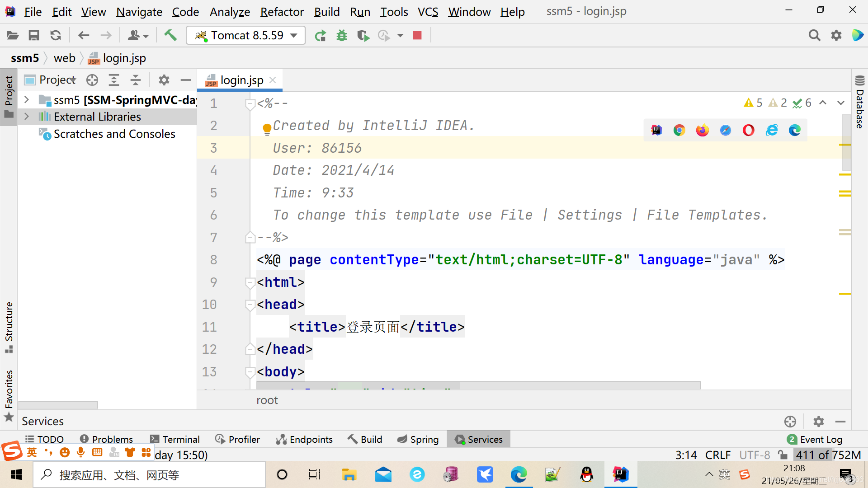Open the Refactor menu
This screenshot has width=868, height=488.
282,12
